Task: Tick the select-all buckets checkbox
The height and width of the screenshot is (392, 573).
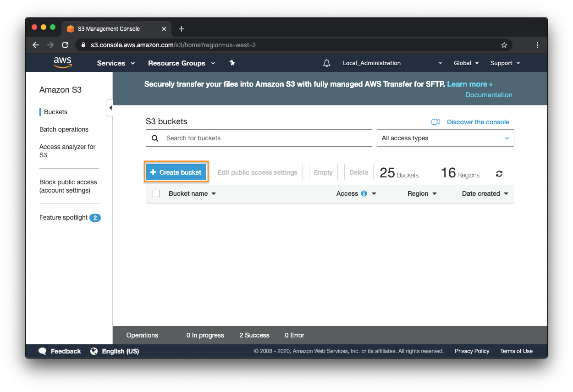Action: pos(156,193)
